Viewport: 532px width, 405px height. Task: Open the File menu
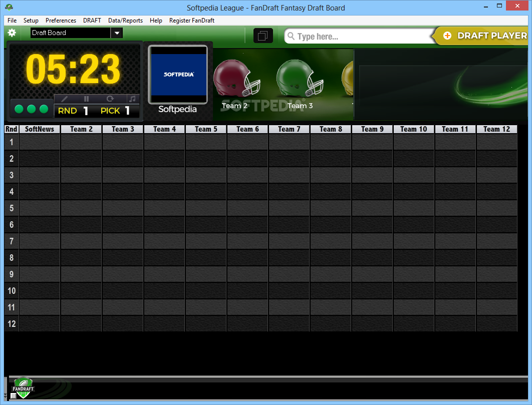pos(12,21)
